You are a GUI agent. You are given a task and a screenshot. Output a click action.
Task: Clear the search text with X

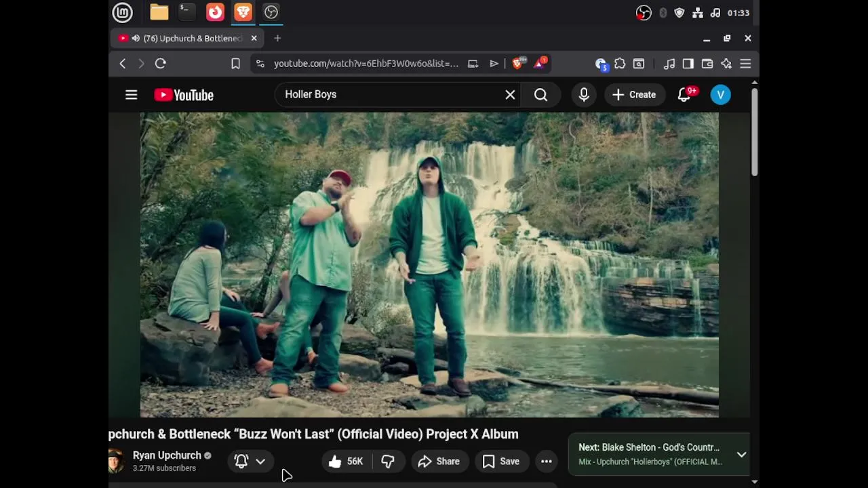pyautogui.click(x=510, y=95)
